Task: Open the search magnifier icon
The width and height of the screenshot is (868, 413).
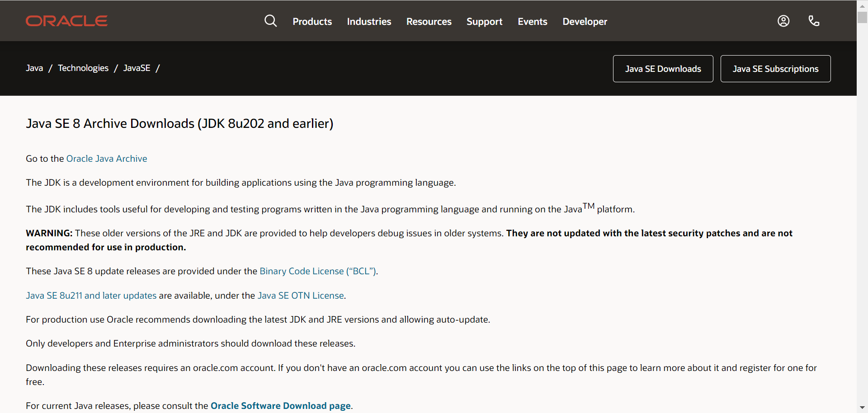Action: tap(270, 21)
